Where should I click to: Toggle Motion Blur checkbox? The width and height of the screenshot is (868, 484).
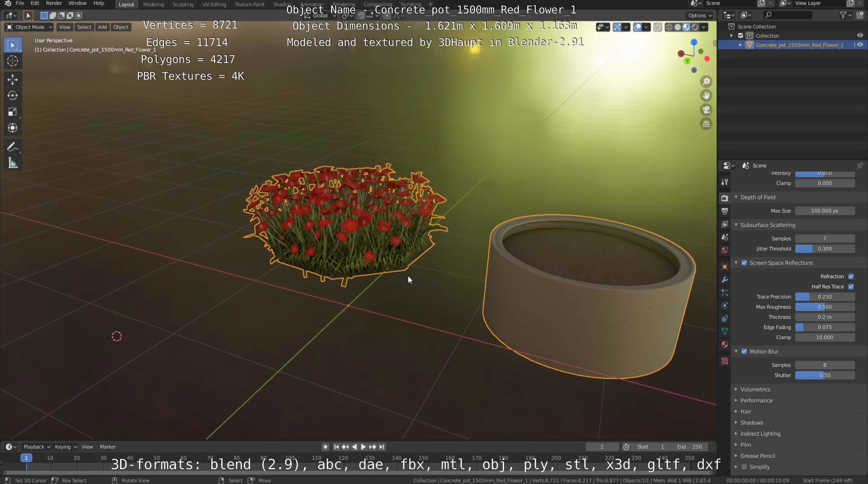pos(744,351)
